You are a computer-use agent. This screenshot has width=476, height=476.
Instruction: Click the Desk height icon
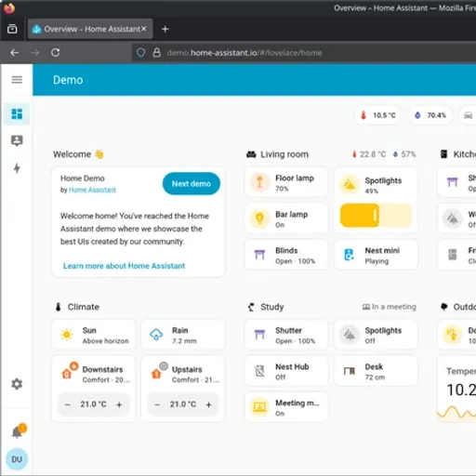point(350,371)
